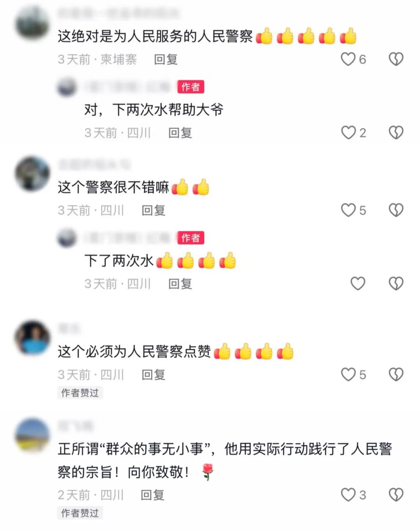Dislike comment 这个必须为人民警察点赞

point(396,374)
